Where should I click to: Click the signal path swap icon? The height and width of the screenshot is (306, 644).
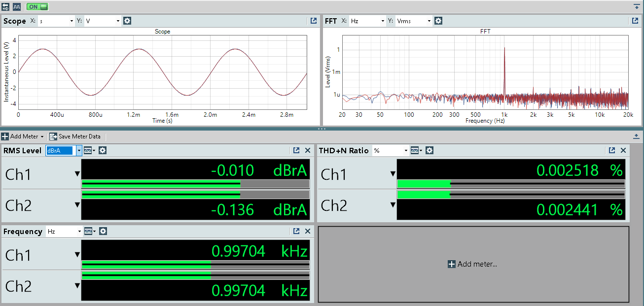(x=5, y=7)
